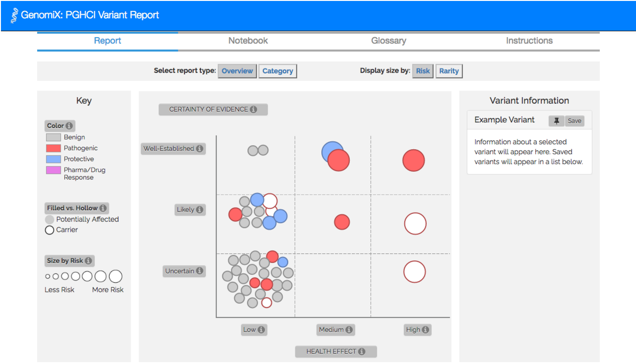
Task: Click the info icon next to Uncertain
Action: tap(199, 271)
